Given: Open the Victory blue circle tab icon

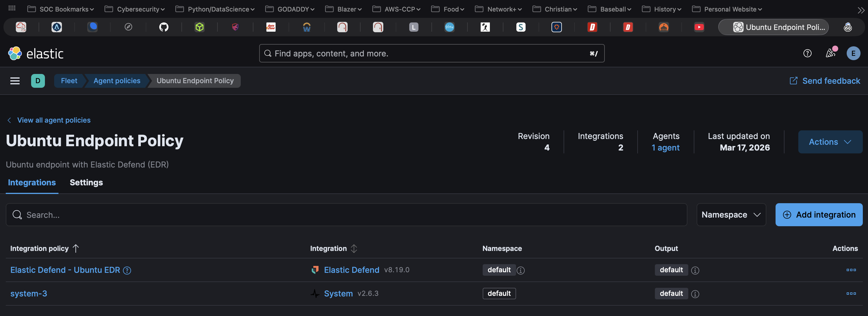Looking at the screenshot, I should 450,27.
